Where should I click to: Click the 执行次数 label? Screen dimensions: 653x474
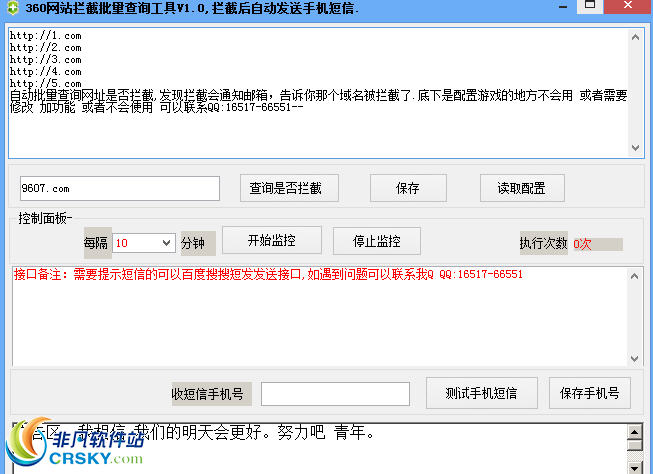pos(543,243)
